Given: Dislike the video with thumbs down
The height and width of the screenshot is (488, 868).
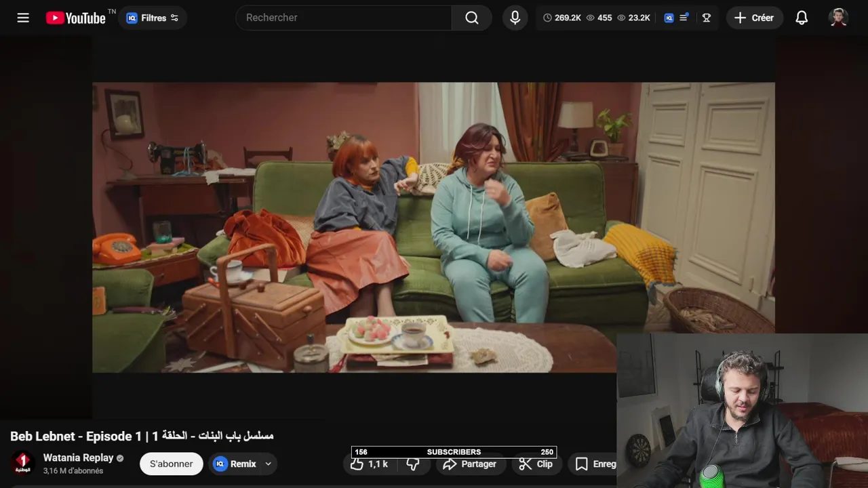Looking at the screenshot, I should [x=413, y=464].
